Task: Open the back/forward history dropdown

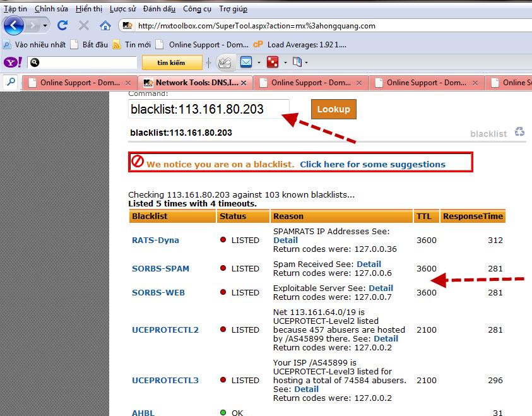Action: [45, 26]
